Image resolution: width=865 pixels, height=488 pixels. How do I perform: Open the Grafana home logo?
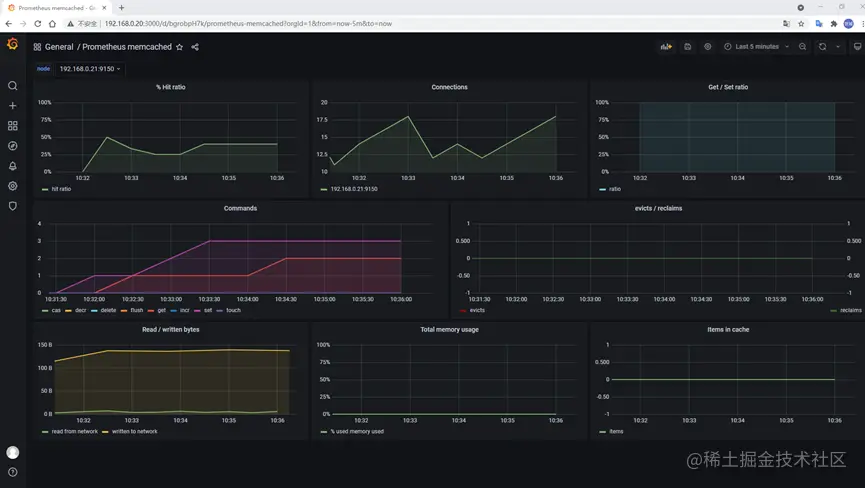12,44
